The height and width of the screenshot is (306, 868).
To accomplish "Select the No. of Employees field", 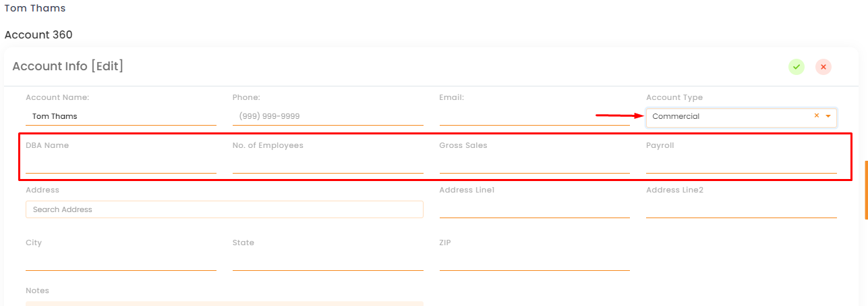I will point(328,165).
